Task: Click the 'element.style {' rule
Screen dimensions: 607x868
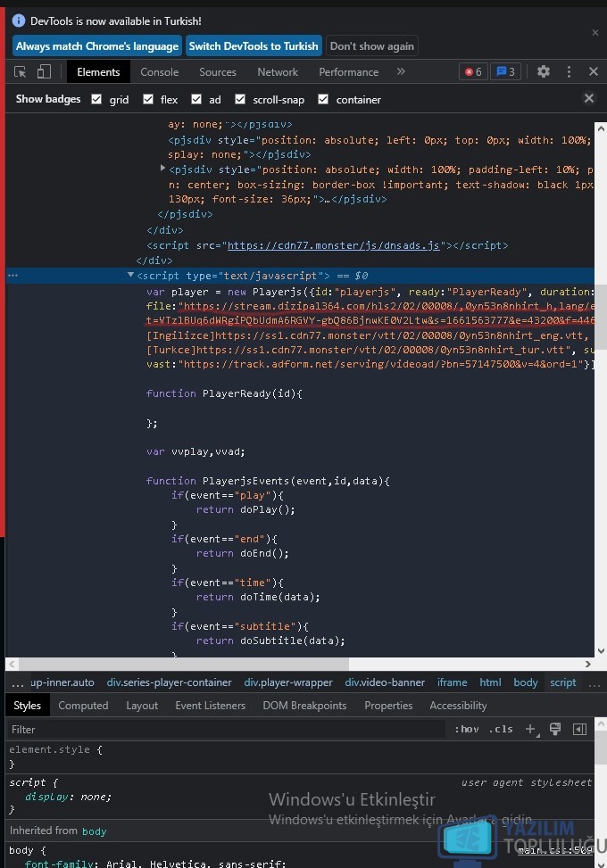Action: tap(55, 749)
